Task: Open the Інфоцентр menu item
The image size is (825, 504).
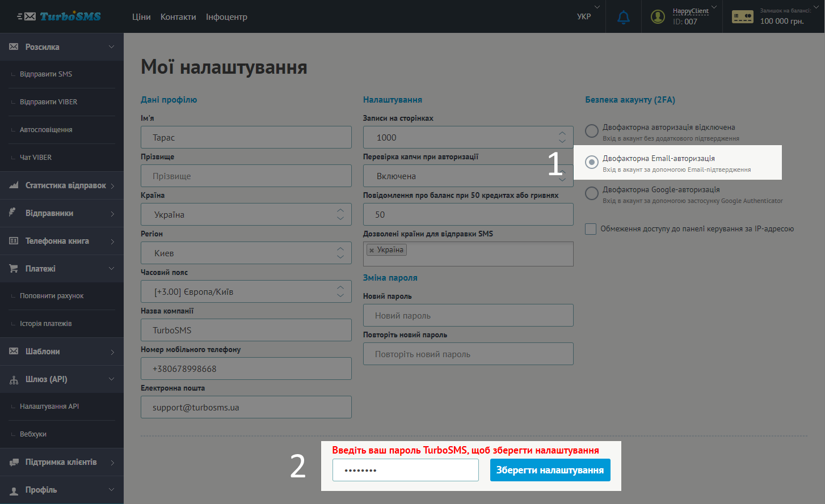Action: (226, 17)
